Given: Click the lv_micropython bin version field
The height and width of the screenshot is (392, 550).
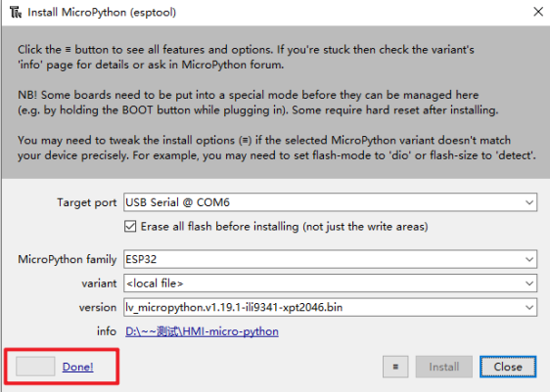Looking at the screenshot, I should tap(330, 308).
